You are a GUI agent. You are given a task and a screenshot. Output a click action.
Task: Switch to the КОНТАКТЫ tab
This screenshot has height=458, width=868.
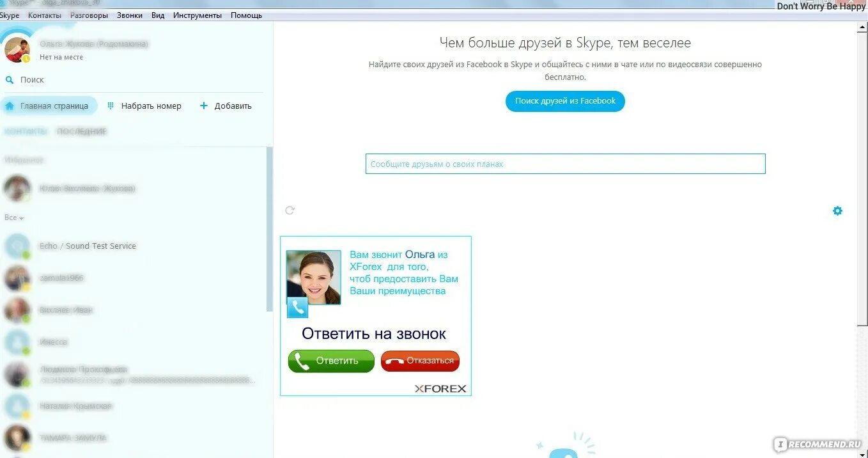(x=26, y=132)
